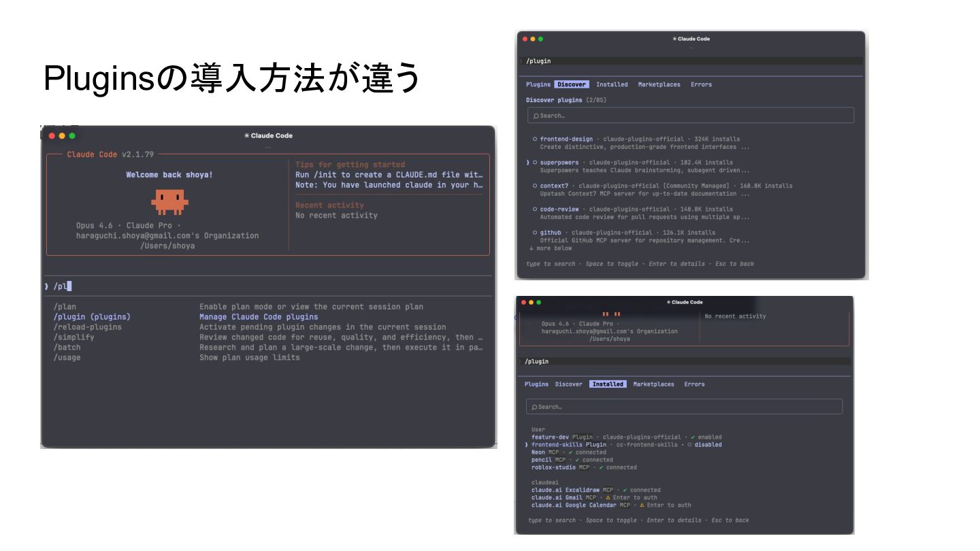
Task: Click /plugin prompt line in top right window
Action: tap(691, 61)
